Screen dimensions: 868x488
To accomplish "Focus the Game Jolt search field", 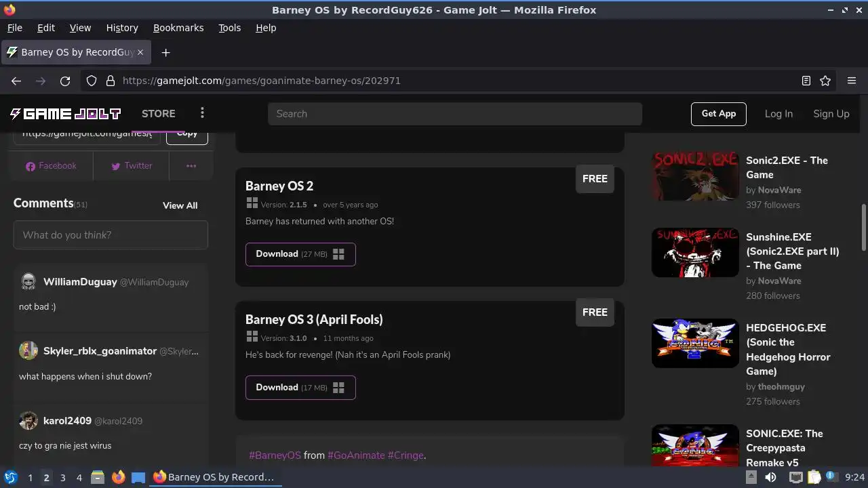I will pyautogui.click(x=455, y=114).
